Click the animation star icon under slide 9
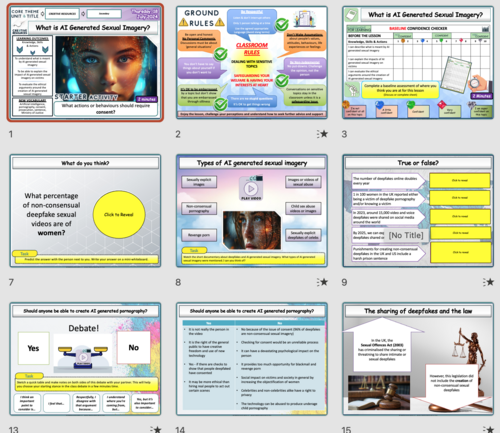The image size is (500, 433). point(489,282)
